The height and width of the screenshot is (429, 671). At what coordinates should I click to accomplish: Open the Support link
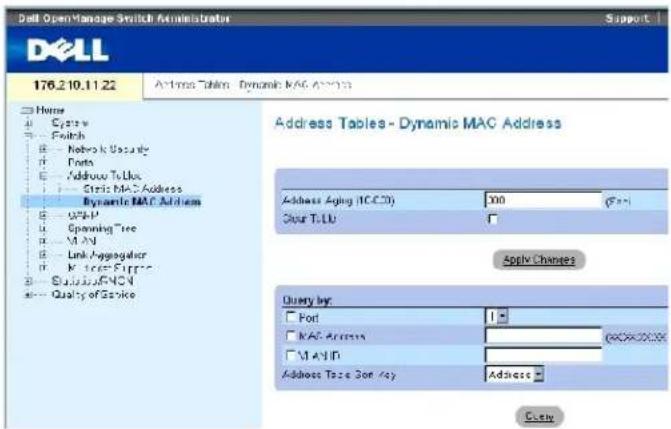(627, 18)
